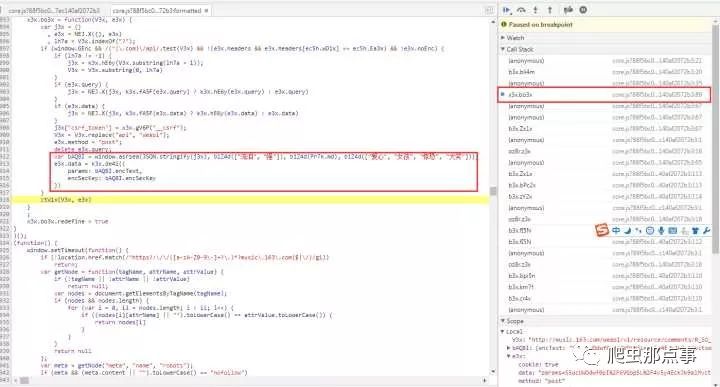The height and width of the screenshot is (387, 720).
Task: Step over next function call
Action: (521, 10)
